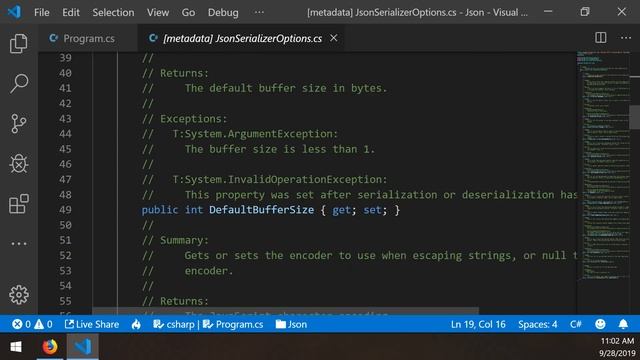640x360 pixels.
Task: Open the Extensions view
Action: pos(19,204)
